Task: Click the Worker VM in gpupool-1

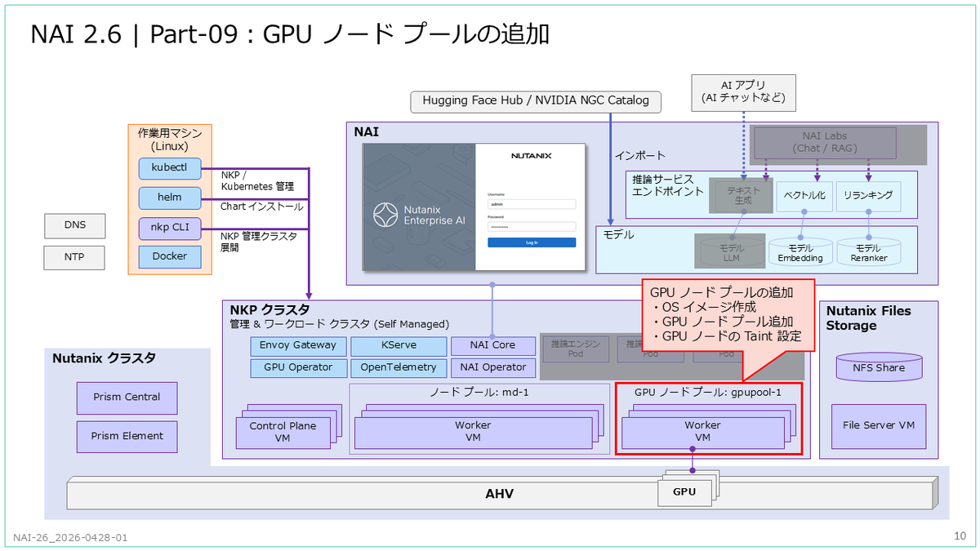Action: pyautogui.click(x=702, y=433)
